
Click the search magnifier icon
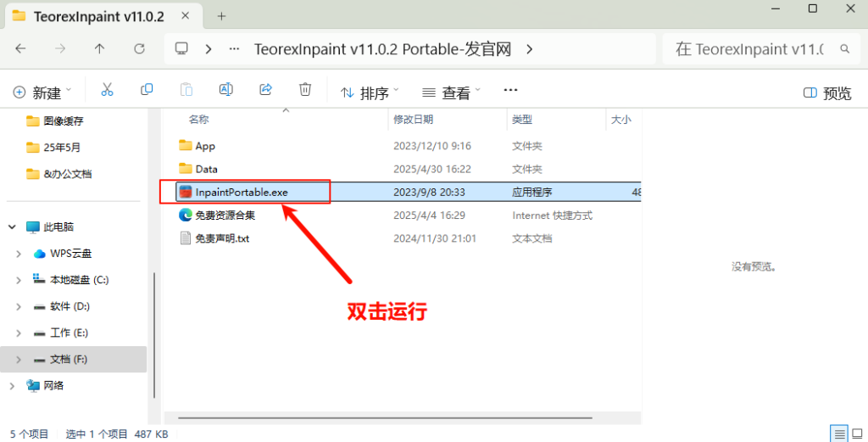pyautogui.click(x=845, y=48)
